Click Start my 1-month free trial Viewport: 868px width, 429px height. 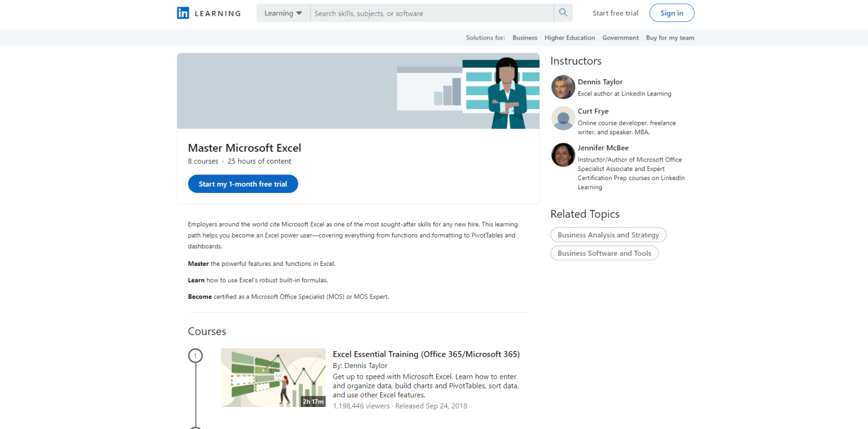point(242,183)
